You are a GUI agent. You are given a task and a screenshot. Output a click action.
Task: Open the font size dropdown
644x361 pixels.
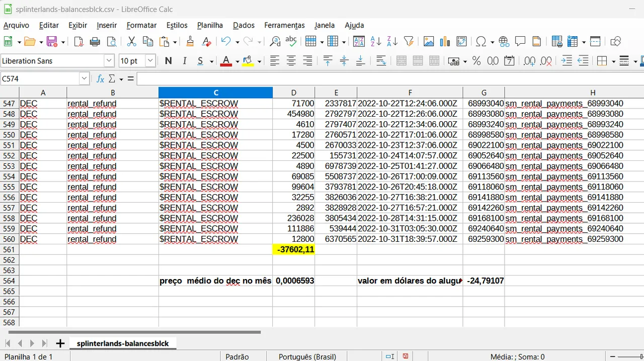tap(150, 61)
